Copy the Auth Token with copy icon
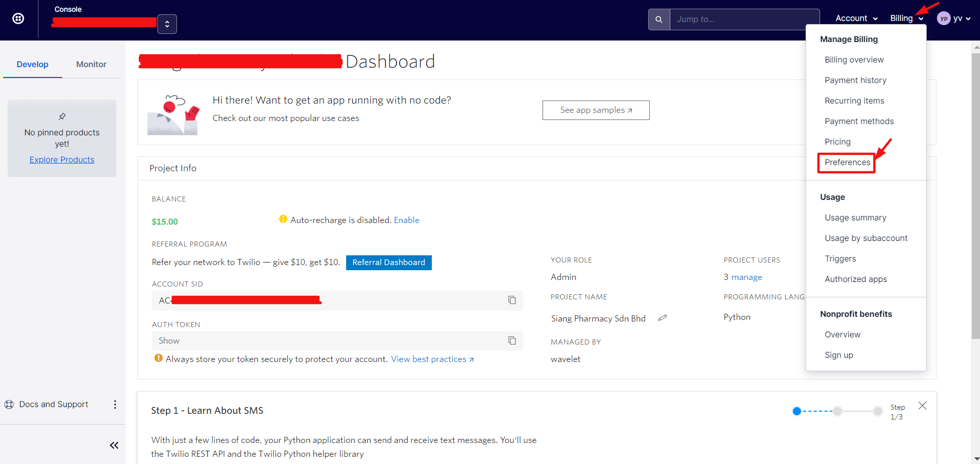 [512, 340]
